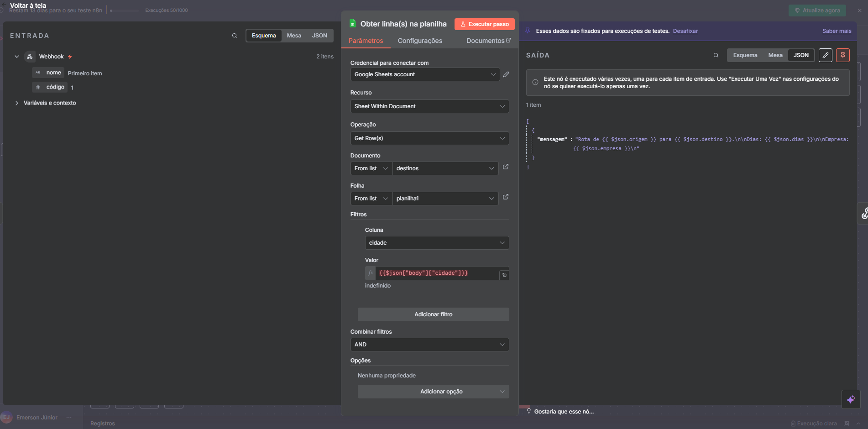Switch SAÍDA view to Esquema
Viewport: 868px width, 429px height.
[x=745, y=55]
